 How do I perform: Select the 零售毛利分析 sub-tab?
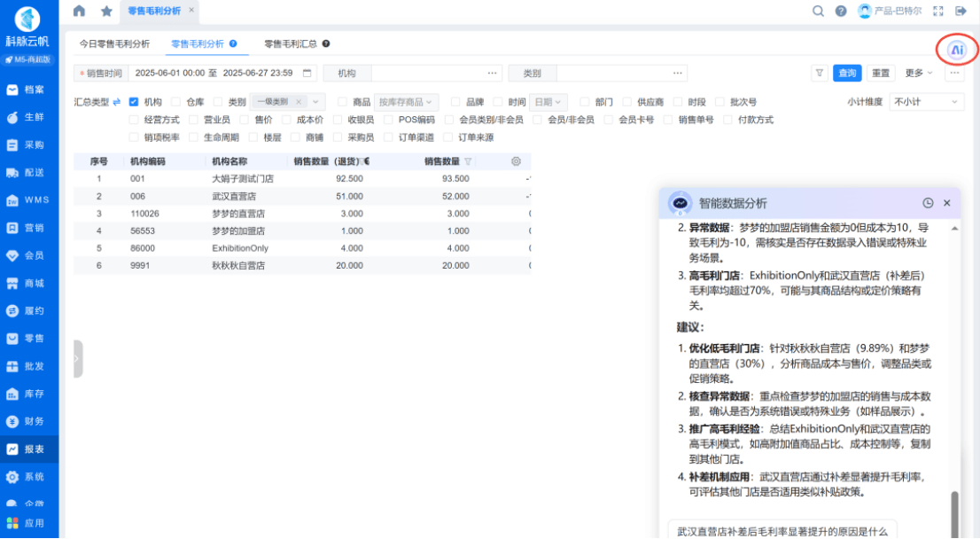tap(198, 43)
